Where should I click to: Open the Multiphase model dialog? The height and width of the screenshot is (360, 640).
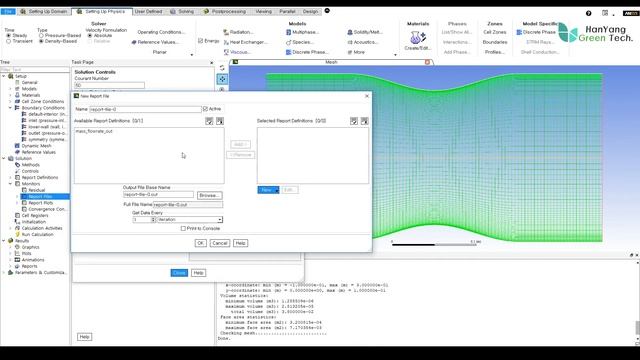(302, 32)
